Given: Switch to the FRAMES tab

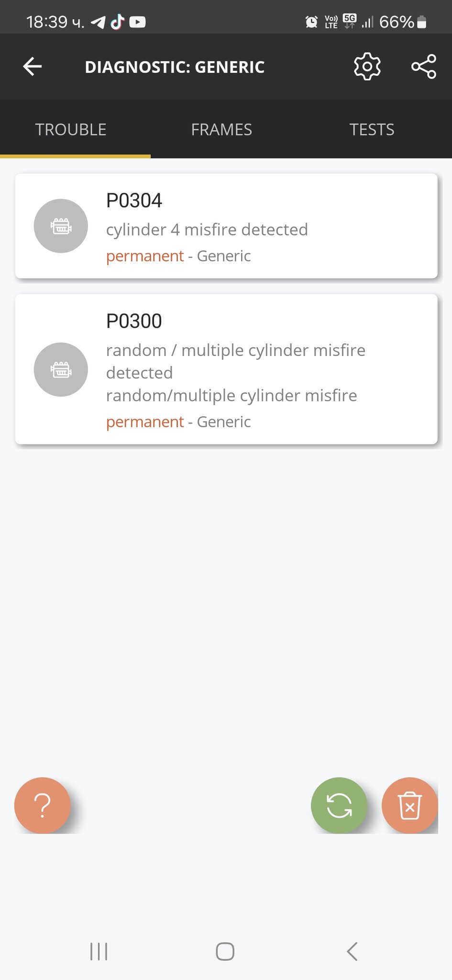Looking at the screenshot, I should 221,130.
